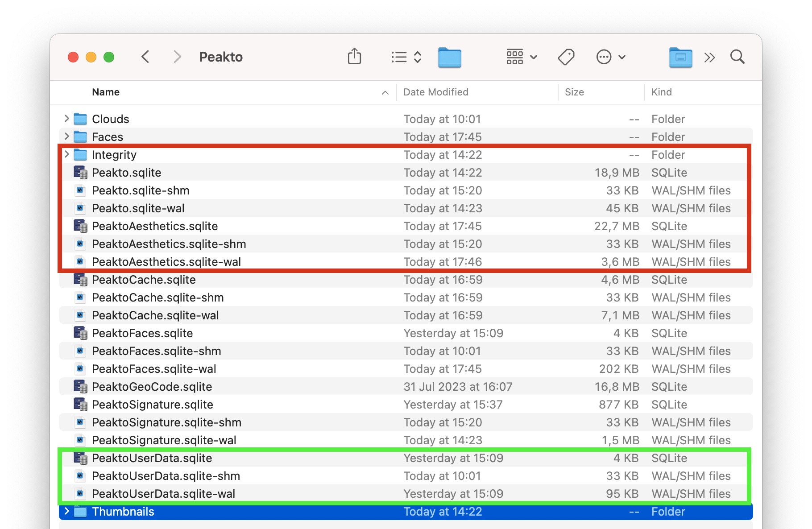Select PeaktoCache.sqlite-wal file name
Screen dimensions: 812x529
155,315
